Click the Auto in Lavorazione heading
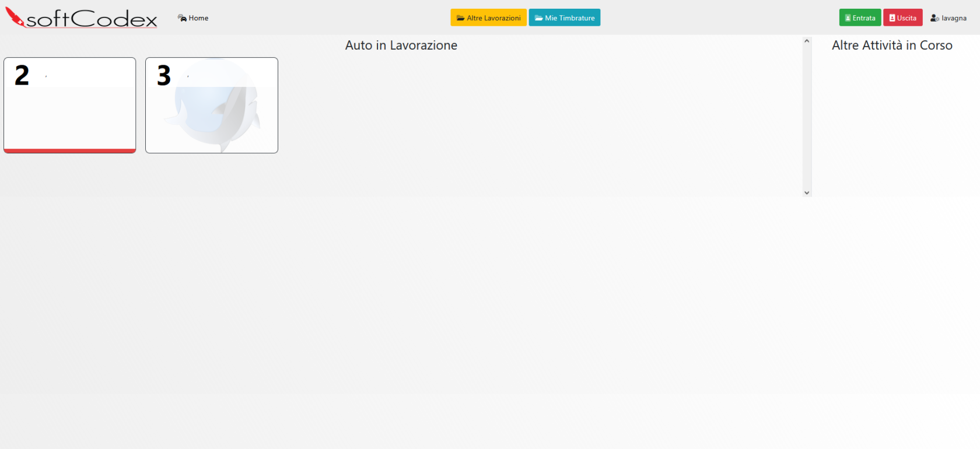This screenshot has width=980, height=449. pyautogui.click(x=401, y=45)
